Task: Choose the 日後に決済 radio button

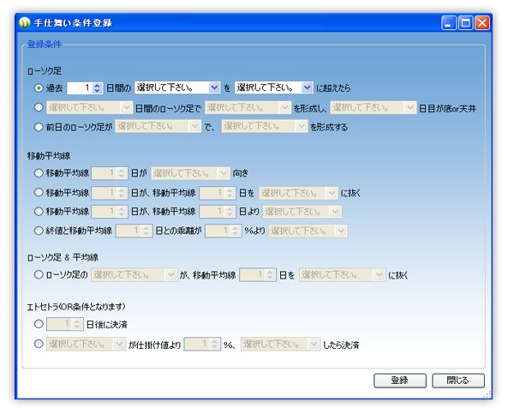Action: (x=39, y=324)
